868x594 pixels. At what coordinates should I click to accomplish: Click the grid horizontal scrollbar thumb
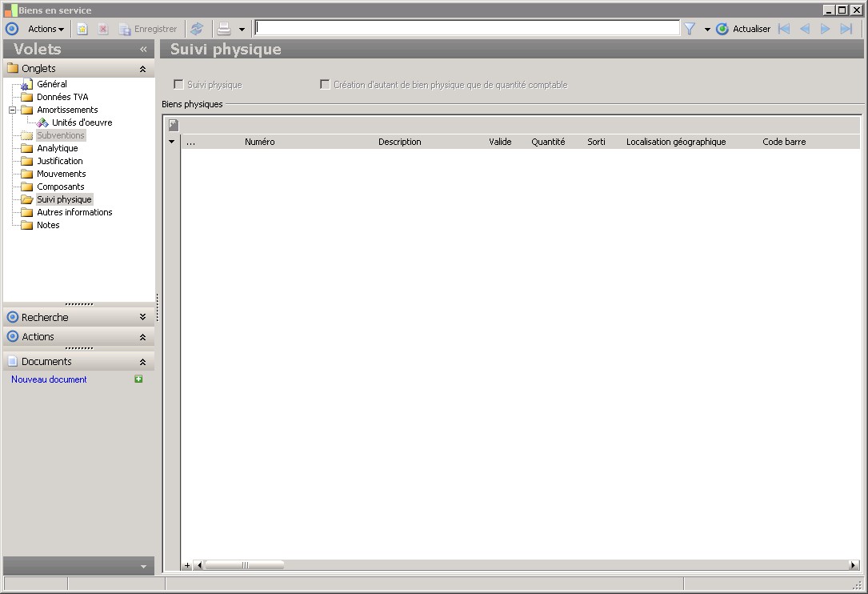pos(244,565)
